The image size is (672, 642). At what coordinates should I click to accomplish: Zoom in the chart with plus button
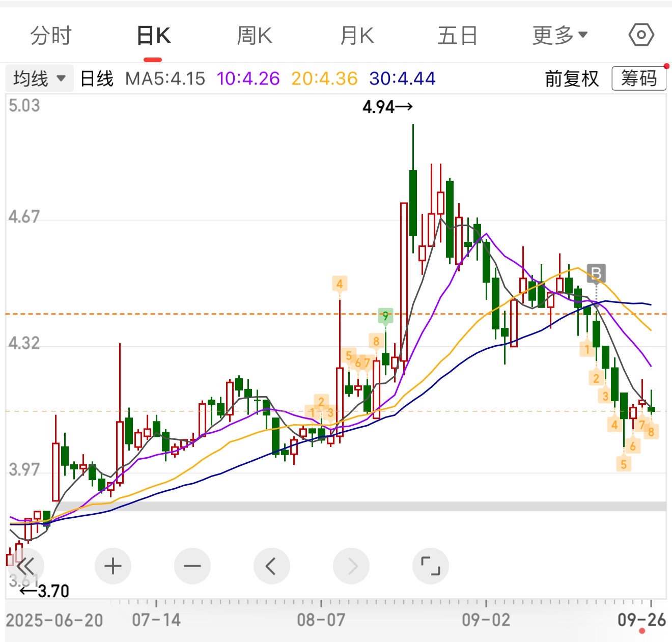pyautogui.click(x=113, y=566)
